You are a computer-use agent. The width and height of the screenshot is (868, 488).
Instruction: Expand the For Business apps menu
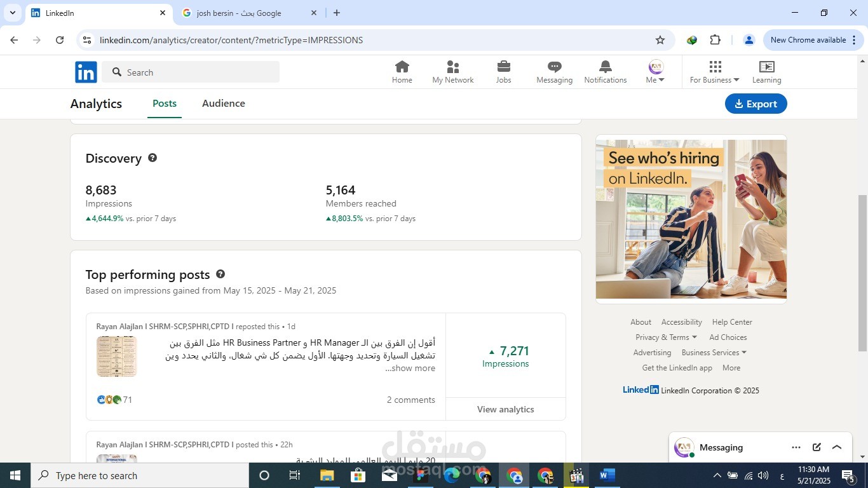(714, 72)
